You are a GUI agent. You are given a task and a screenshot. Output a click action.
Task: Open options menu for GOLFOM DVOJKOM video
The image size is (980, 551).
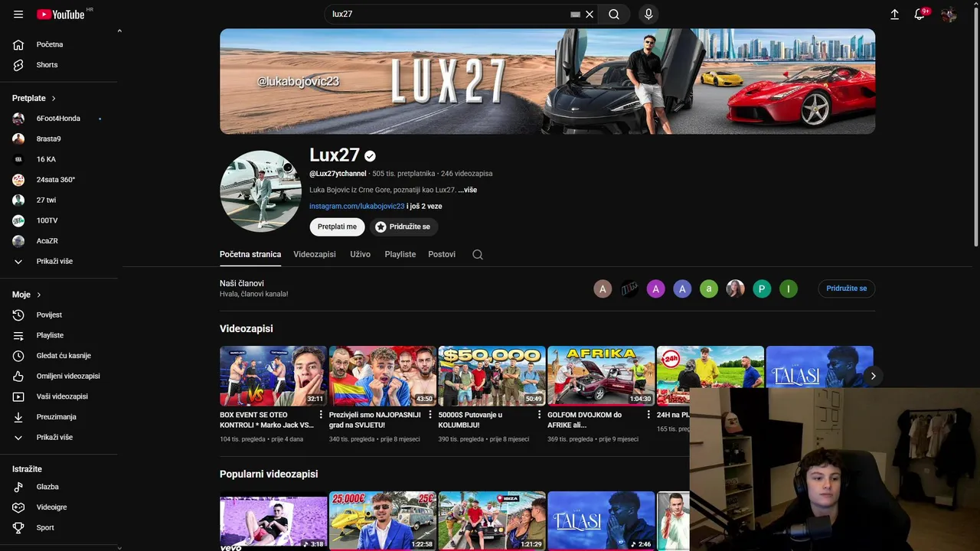(648, 415)
